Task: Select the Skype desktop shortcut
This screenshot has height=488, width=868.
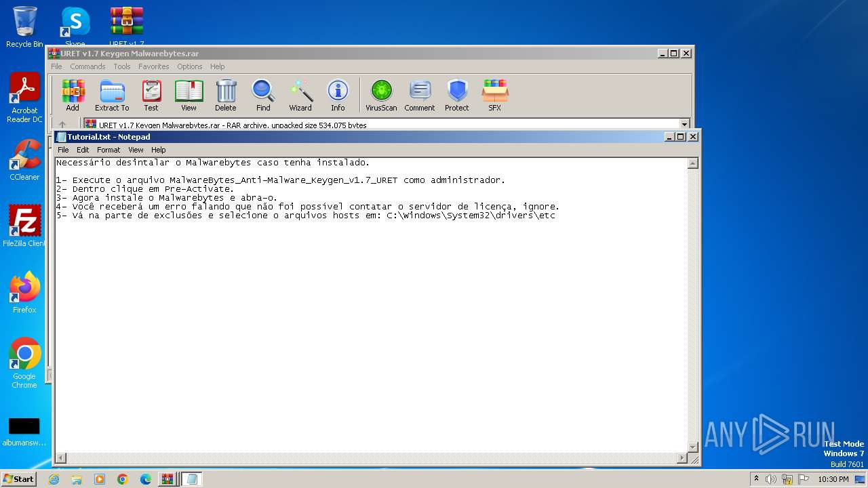Action: pos(75,26)
